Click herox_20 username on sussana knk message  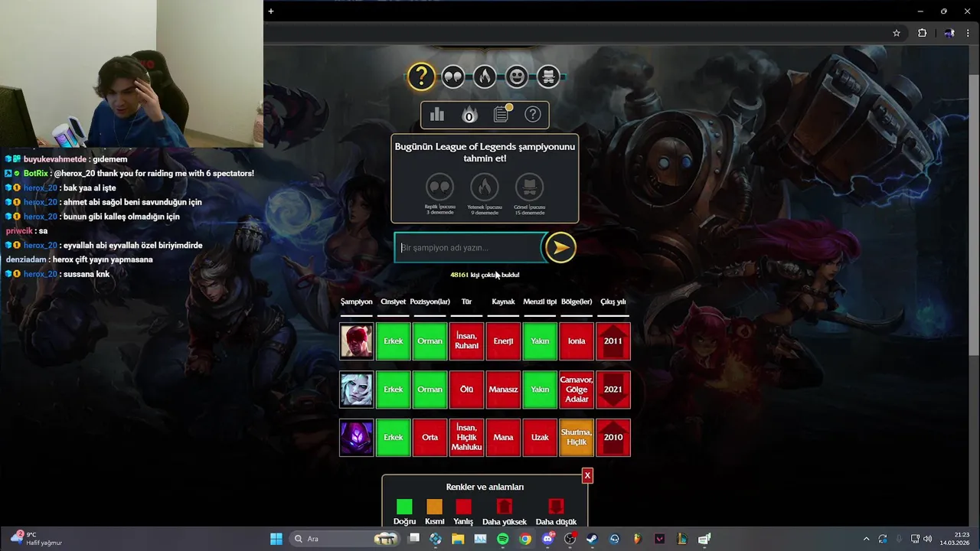coord(41,274)
